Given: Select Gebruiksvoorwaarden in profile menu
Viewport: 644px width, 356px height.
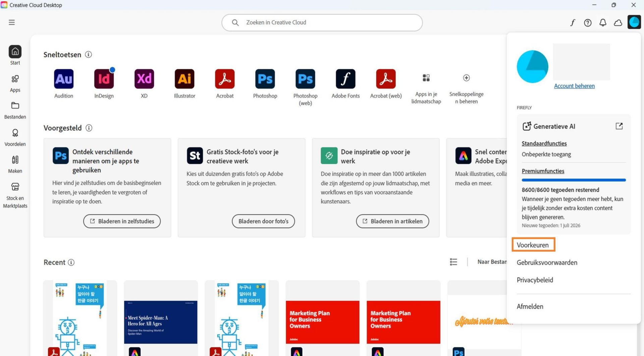Looking at the screenshot, I should pyautogui.click(x=547, y=262).
